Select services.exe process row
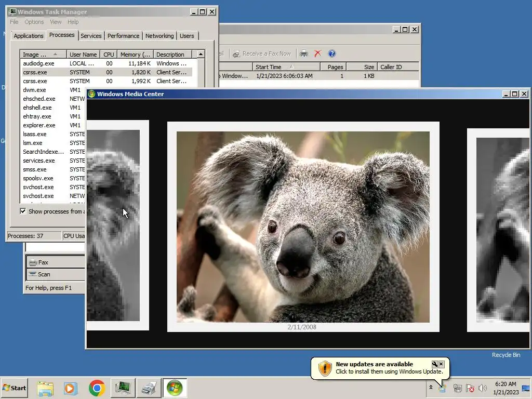This screenshot has width=532, height=399. coord(53,161)
